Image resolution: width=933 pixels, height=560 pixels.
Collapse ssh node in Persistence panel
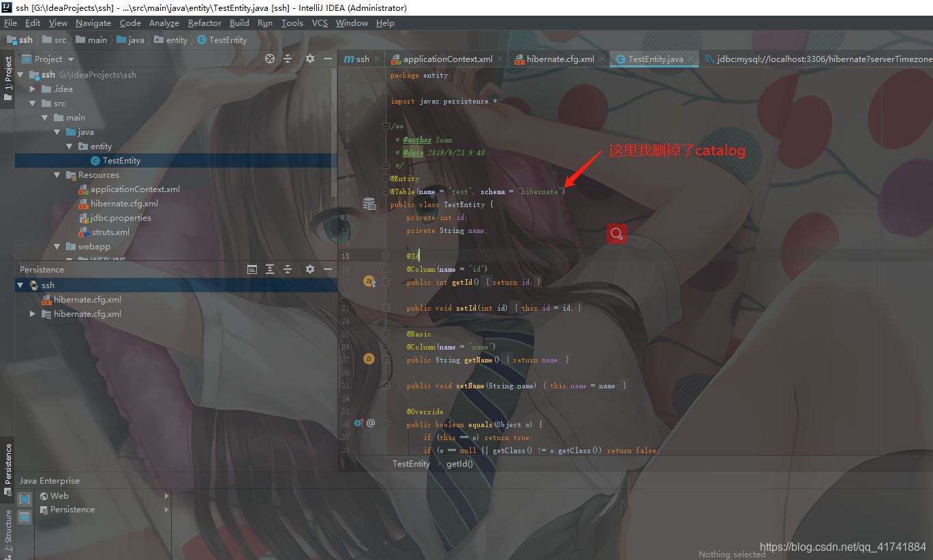click(x=20, y=285)
